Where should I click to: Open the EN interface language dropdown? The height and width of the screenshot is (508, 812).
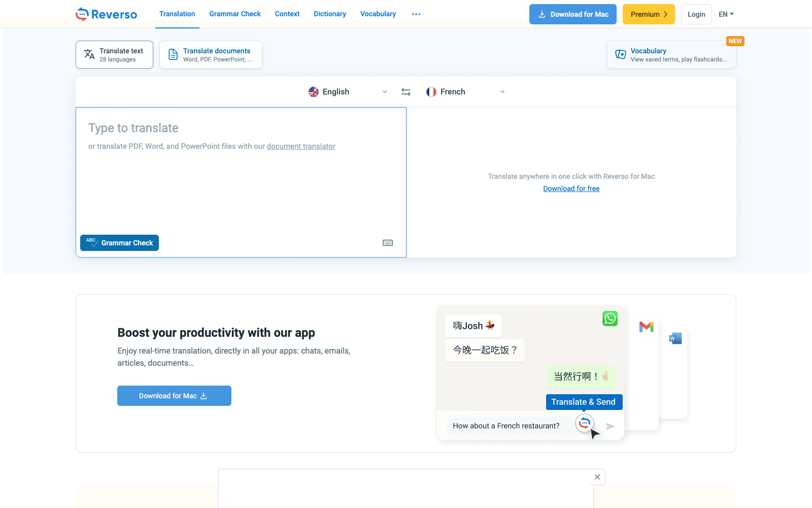[726, 14]
